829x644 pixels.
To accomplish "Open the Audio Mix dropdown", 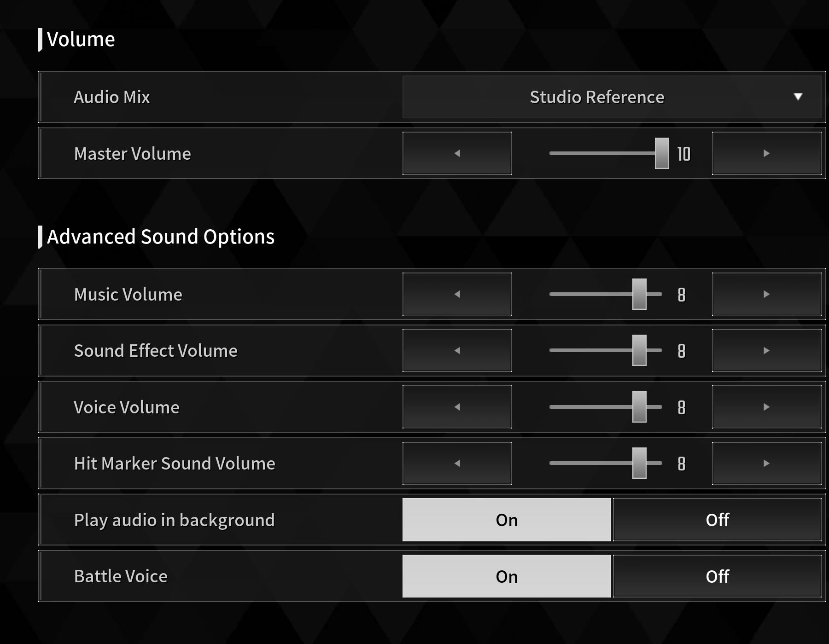I will pyautogui.click(x=612, y=97).
